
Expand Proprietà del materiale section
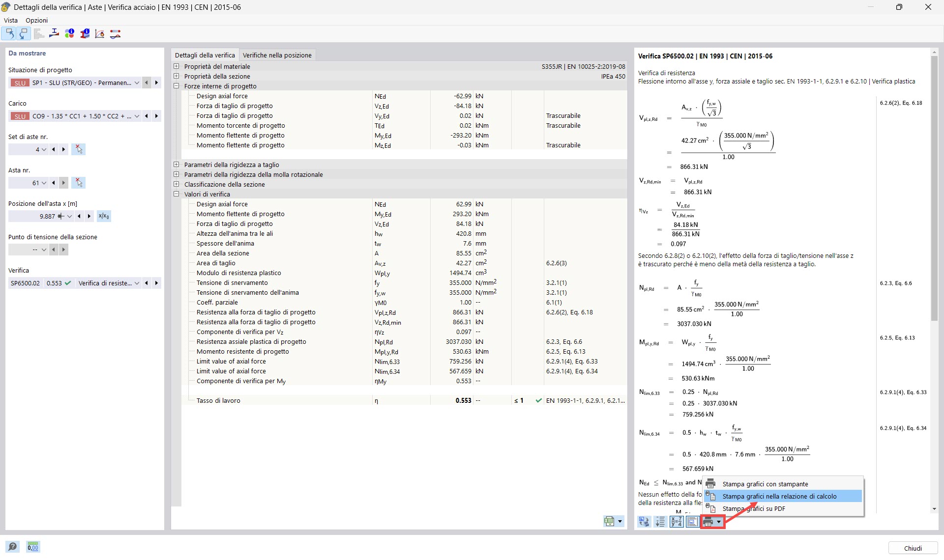point(176,66)
